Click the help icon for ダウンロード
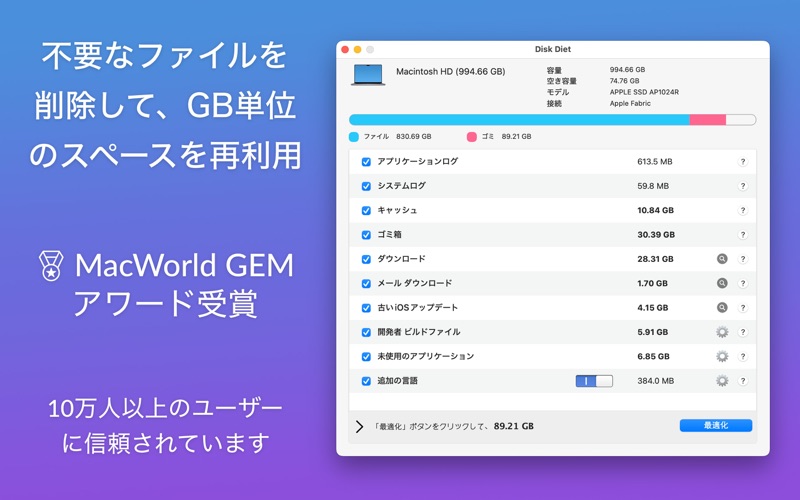 pyautogui.click(x=743, y=259)
